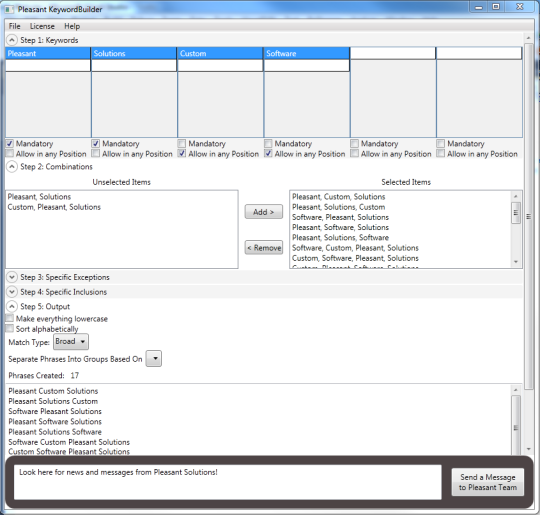This screenshot has width=540, height=515.
Task: Click the Add > button
Action: click(263, 212)
